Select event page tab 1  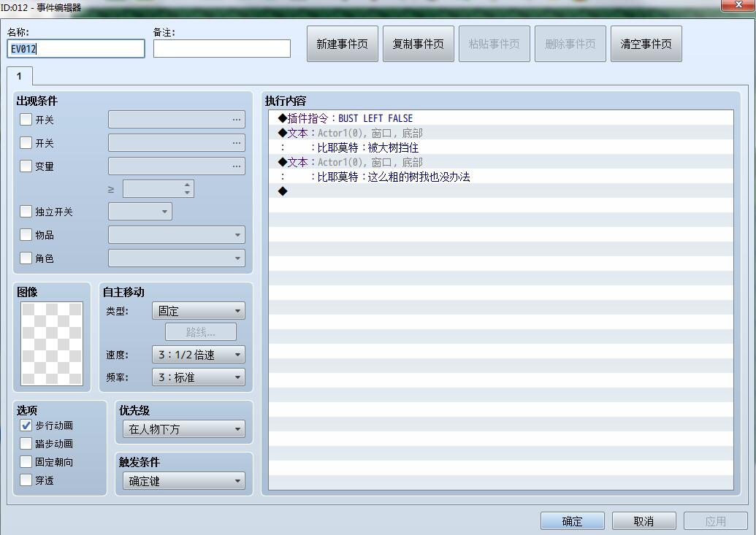[19, 76]
